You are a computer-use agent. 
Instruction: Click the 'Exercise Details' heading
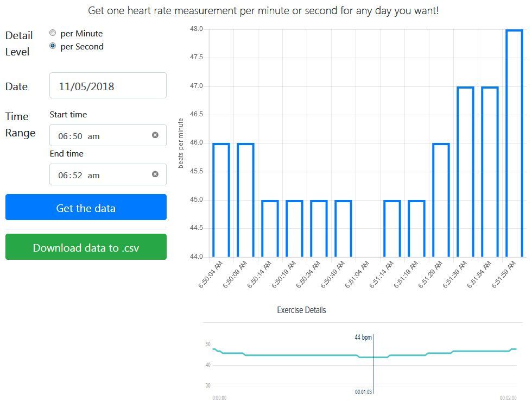302,310
